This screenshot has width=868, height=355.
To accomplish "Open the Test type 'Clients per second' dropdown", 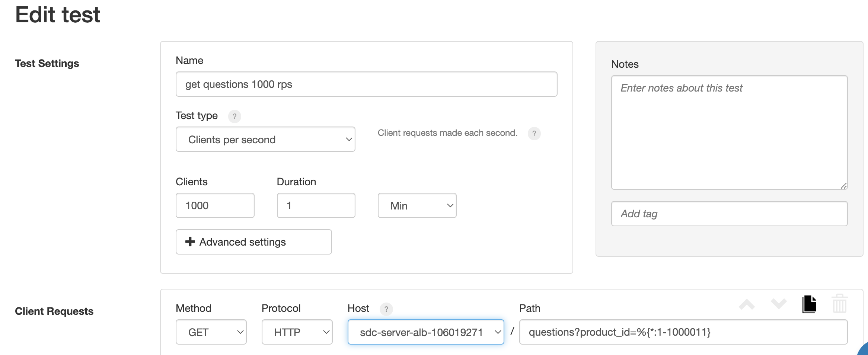I will 265,139.
